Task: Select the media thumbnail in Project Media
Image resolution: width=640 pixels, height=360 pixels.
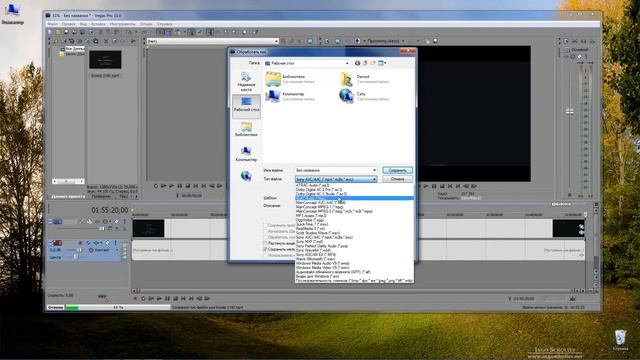Action: 105,60
